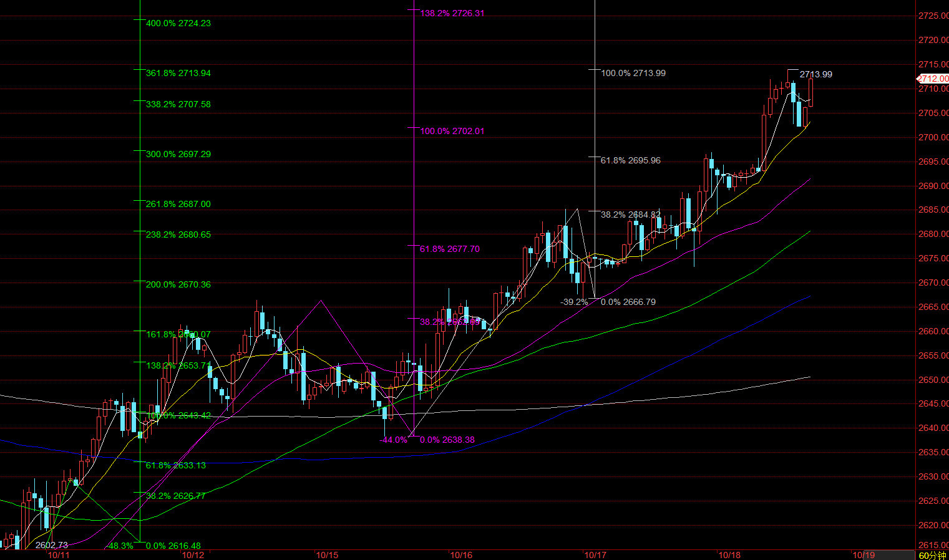Click the magenta -44.0% label
Viewport: 949px width, 560px height.
pos(393,440)
